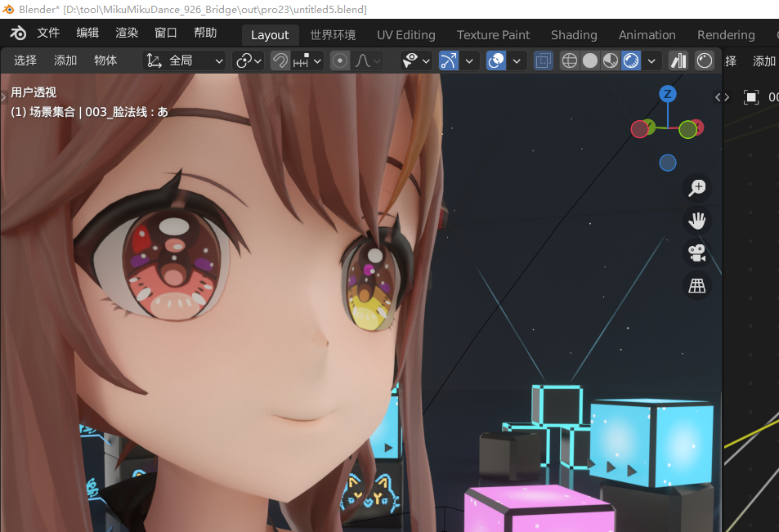Toggle the show gizmo button

coord(449,61)
